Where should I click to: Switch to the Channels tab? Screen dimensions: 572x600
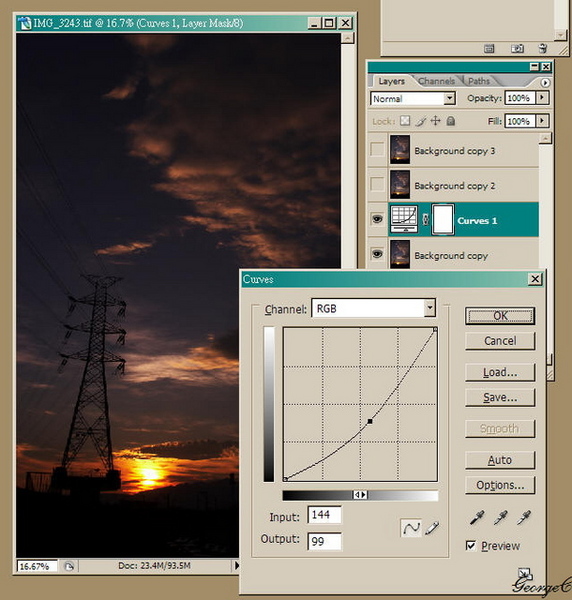click(437, 81)
